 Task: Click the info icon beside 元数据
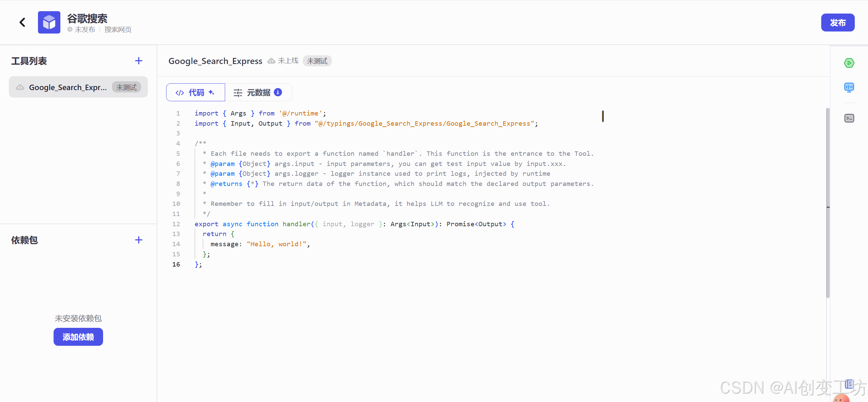(x=278, y=92)
